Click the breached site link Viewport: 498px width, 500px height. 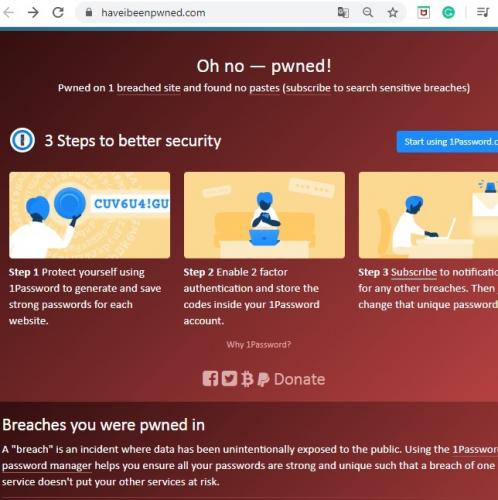(x=148, y=88)
